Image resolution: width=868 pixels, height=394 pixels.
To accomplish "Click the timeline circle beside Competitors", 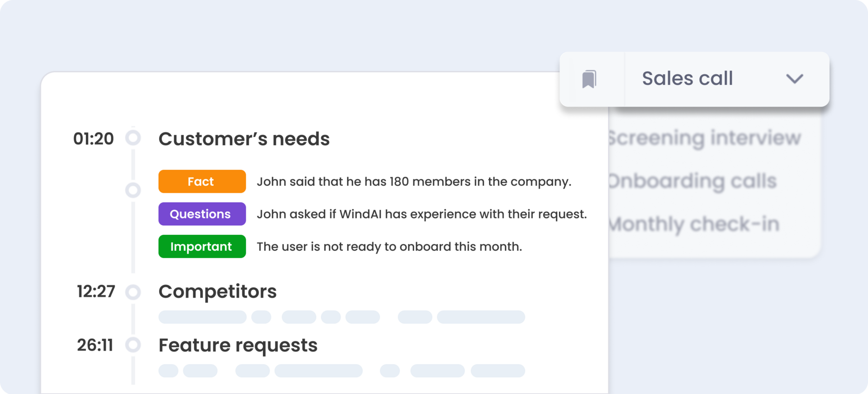I will click(x=133, y=292).
